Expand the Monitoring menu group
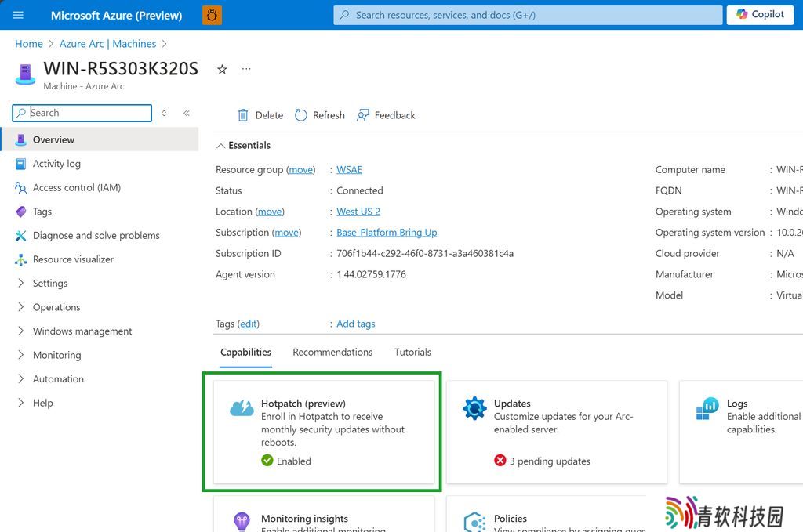The height and width of the screenshot is (532, 803). click(21, 354)
